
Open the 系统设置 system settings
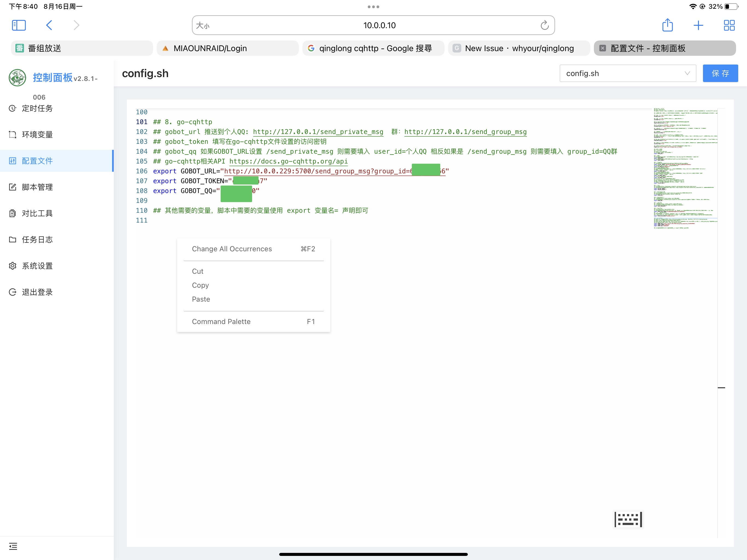(37, 266)
